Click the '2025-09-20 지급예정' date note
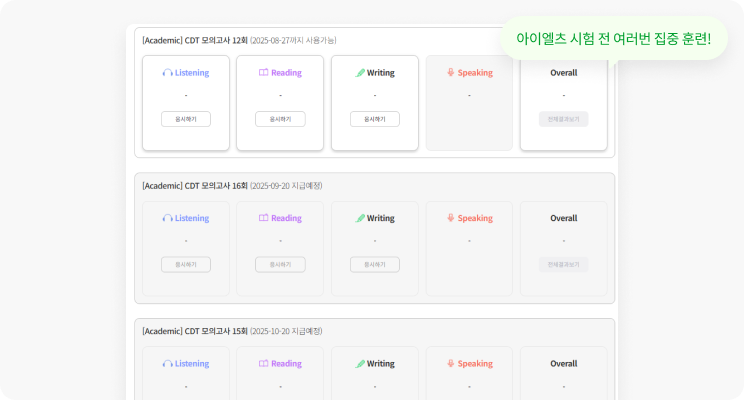 pyautogui.click(x=287, y=186)
